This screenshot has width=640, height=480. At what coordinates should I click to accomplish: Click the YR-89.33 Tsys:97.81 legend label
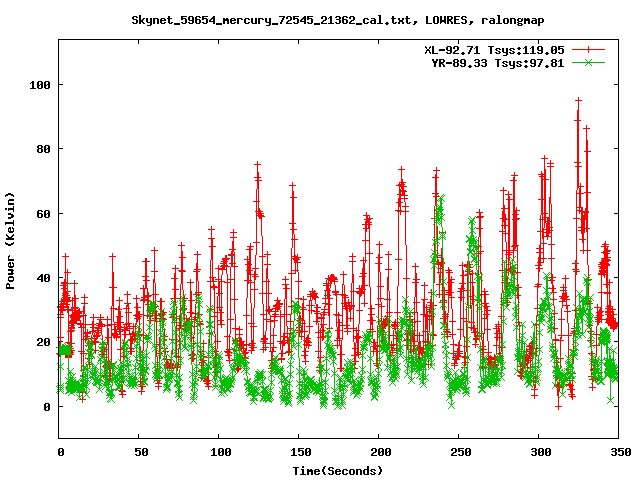pos(498,63)
